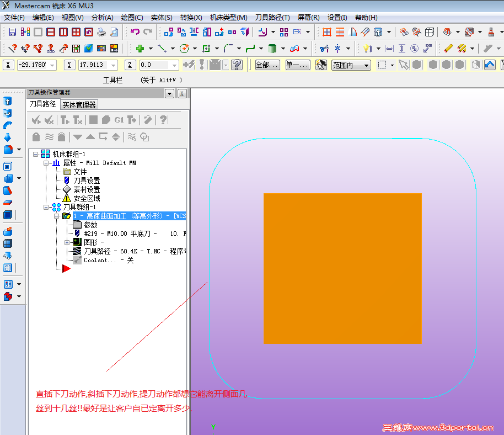Open the 文件(F) menu
The image size is (504, 435).
click(x=14, y=18)
